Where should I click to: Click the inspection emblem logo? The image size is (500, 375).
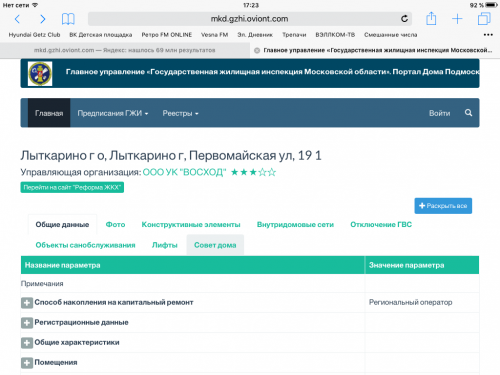pos(40,74)
